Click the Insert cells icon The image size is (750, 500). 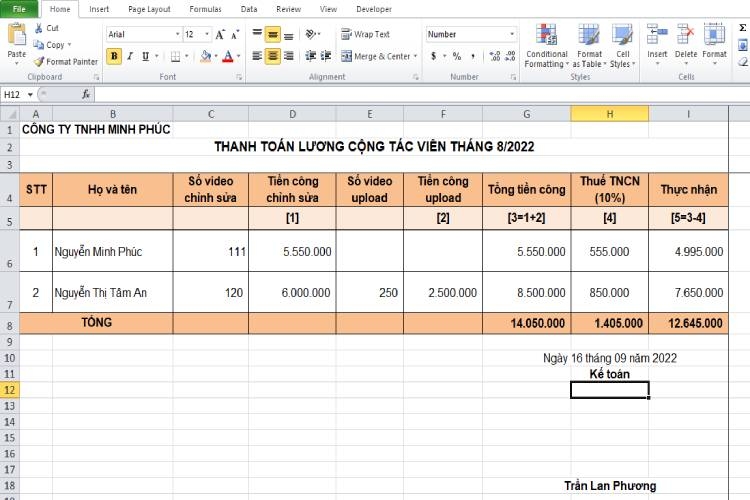pyautogui.click(x=657, y=35)
